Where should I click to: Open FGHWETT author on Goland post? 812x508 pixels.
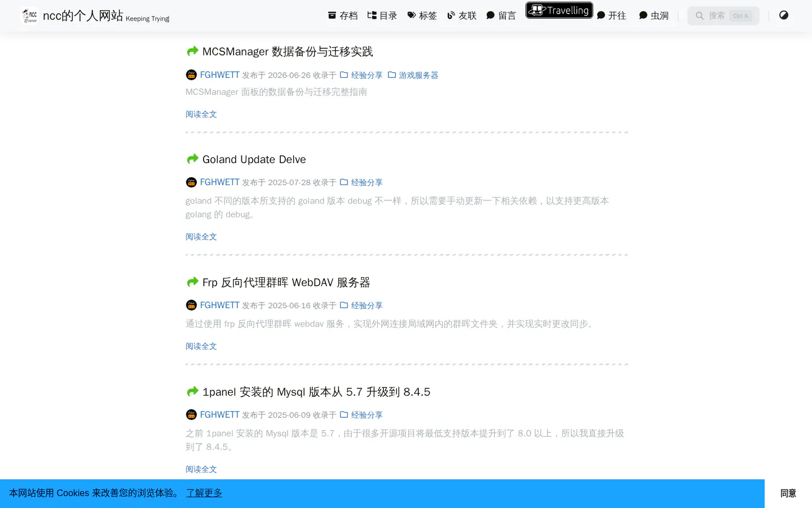[x=220, y=182]
